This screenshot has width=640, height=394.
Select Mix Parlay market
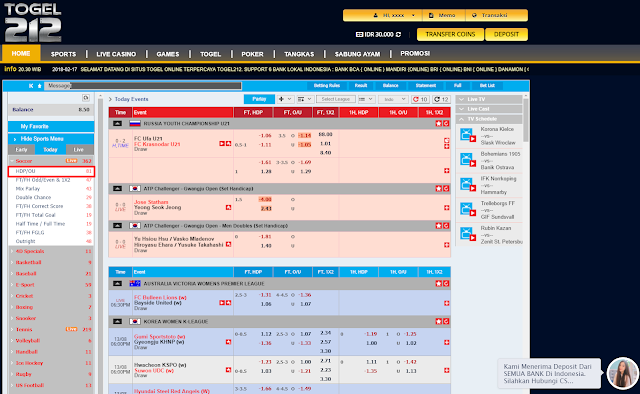point(51,189)
